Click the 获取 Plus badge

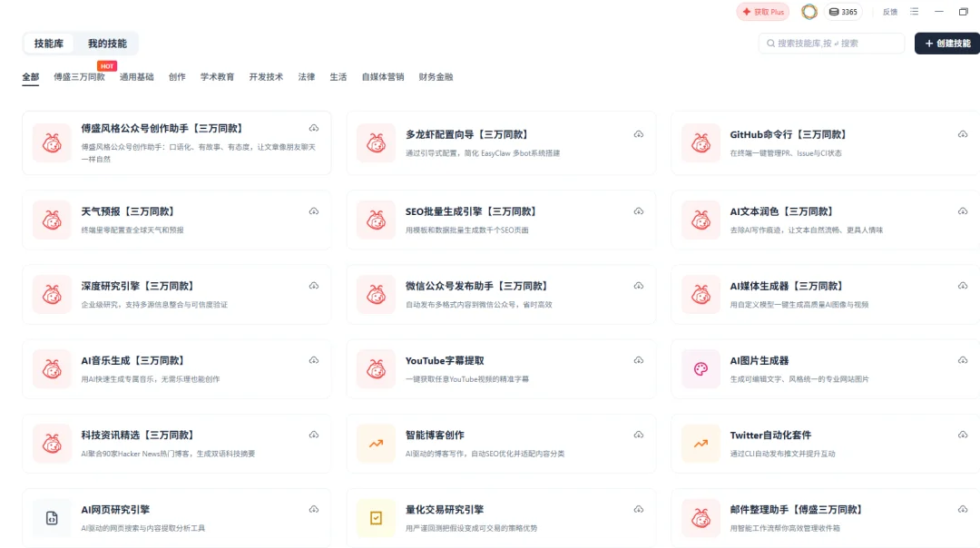coord(761,12)
